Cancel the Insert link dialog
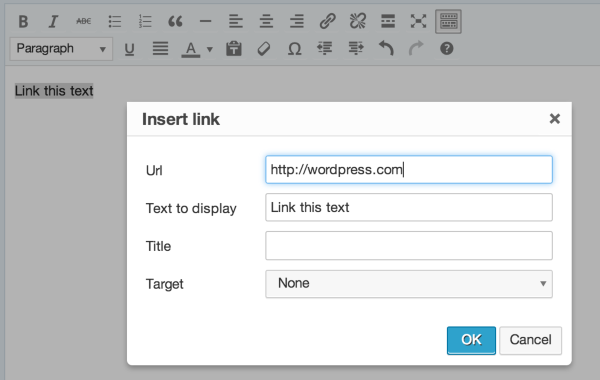Viewport: 600px width, 380px height. tap(530, 340)
